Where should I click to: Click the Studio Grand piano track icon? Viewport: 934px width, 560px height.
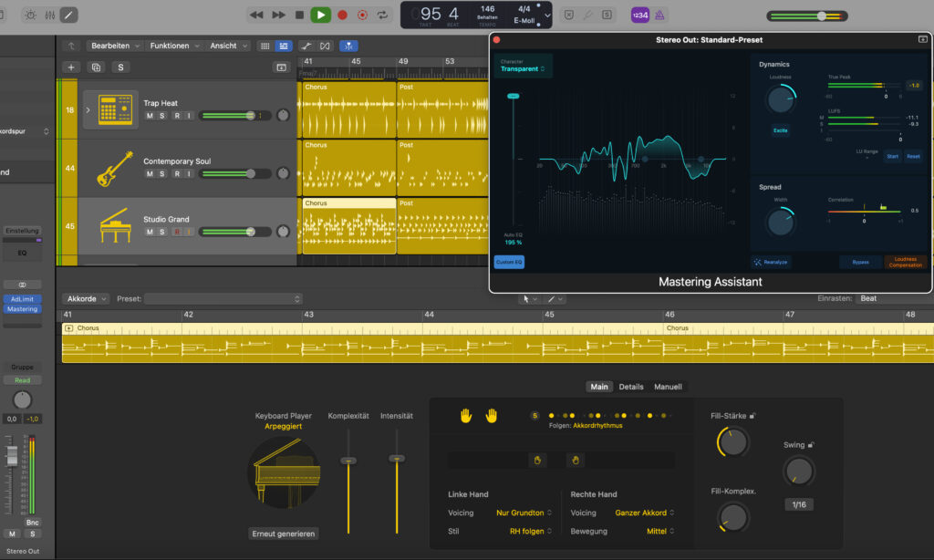point(115,226)
